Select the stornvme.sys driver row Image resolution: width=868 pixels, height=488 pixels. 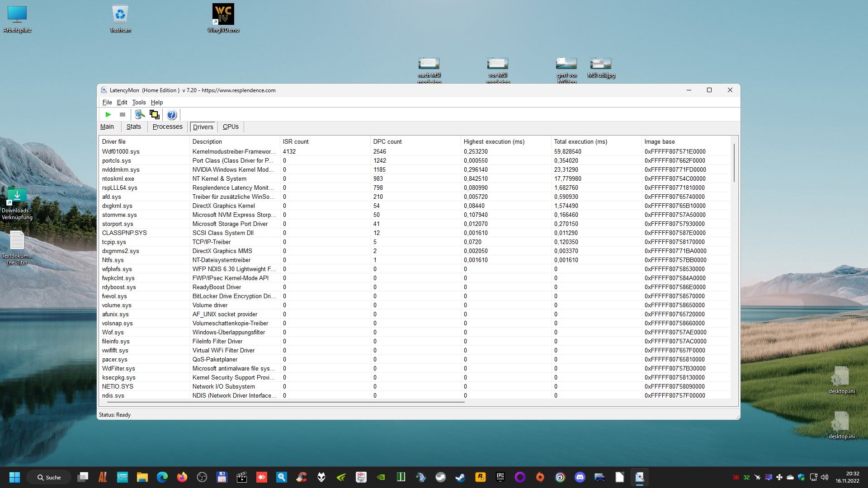point(415,215)
